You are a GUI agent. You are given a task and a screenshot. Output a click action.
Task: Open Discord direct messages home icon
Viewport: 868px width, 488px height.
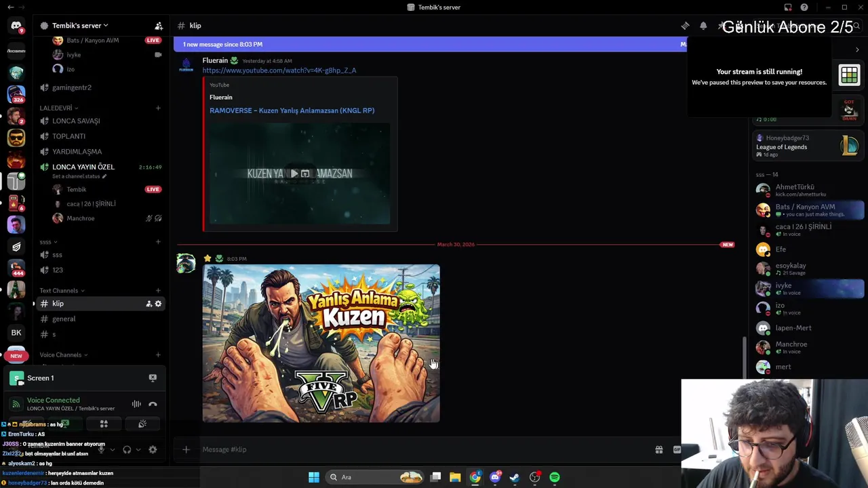click(16, 26)
